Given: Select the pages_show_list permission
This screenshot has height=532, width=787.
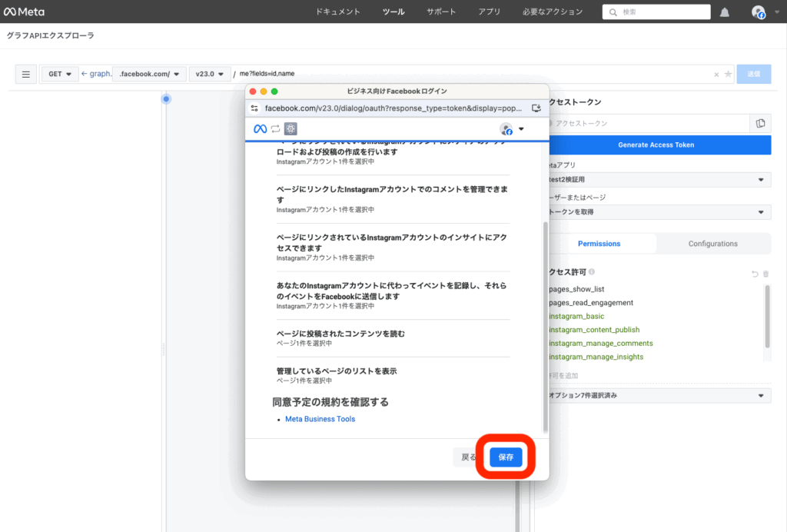Looking at the screenshot, I should 576,289.
